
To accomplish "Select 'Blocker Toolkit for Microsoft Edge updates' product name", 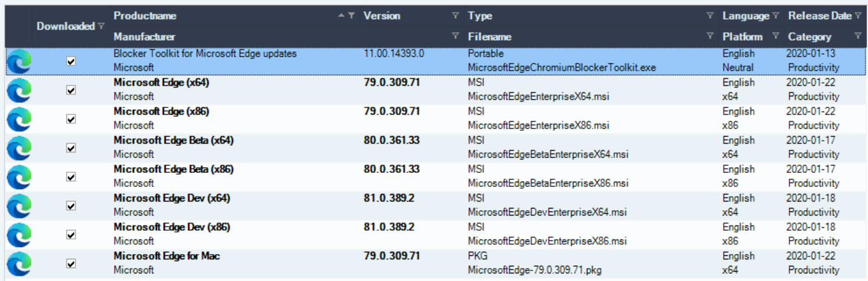I will [x=205, y=54].
